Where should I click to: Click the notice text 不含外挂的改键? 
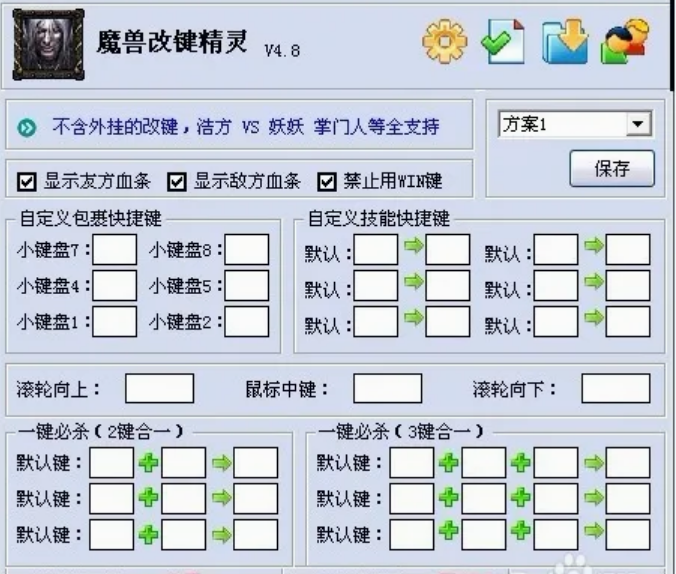(116, 127)
